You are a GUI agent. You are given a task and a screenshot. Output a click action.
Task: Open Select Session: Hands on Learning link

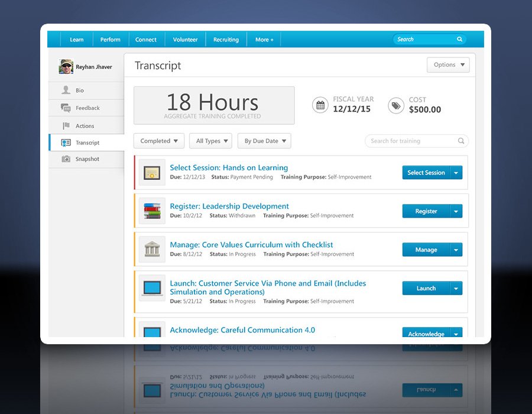(229, 167)
